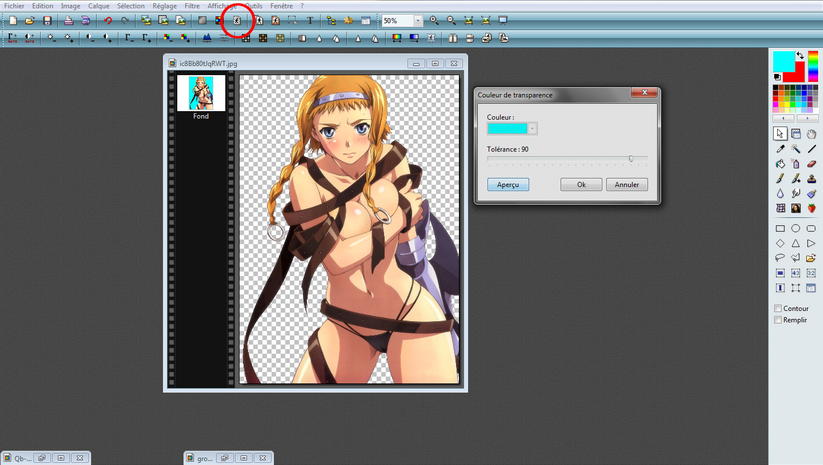823x465 pixels.
Task: Select the Pipette eyedropper tool
Action: pos(780,149)
